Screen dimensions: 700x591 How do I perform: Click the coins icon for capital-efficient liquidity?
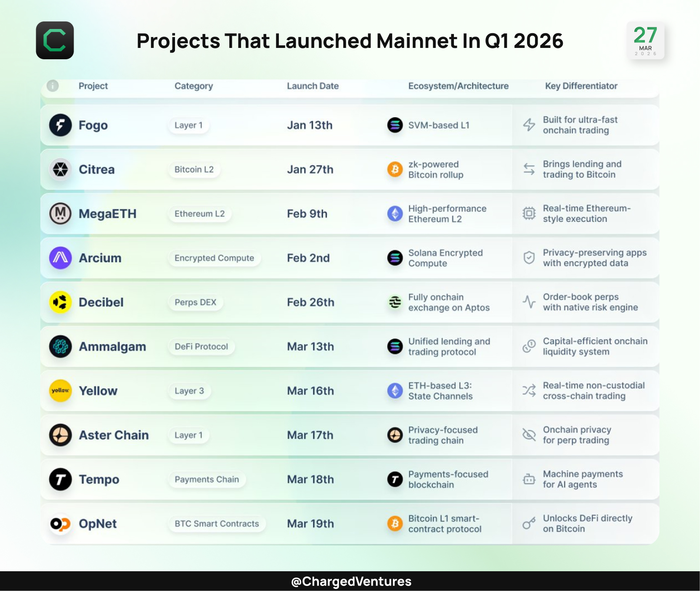[x=529, y=346]
